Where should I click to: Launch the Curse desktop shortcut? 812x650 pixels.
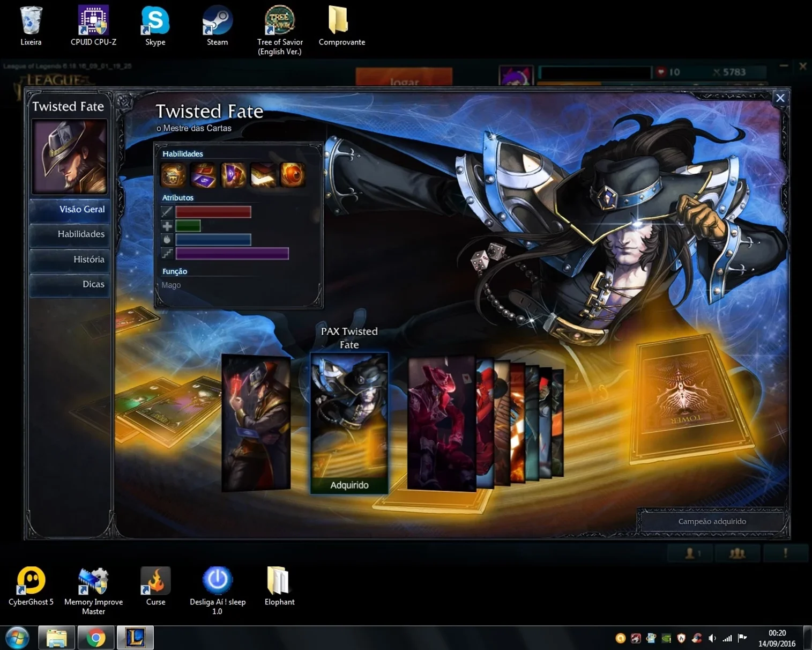pos(155,586)
